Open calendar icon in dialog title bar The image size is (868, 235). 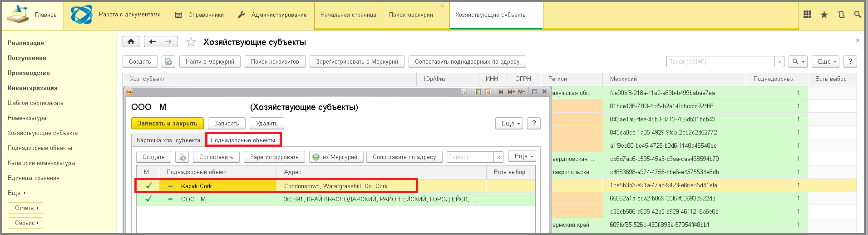coord(488,92)
